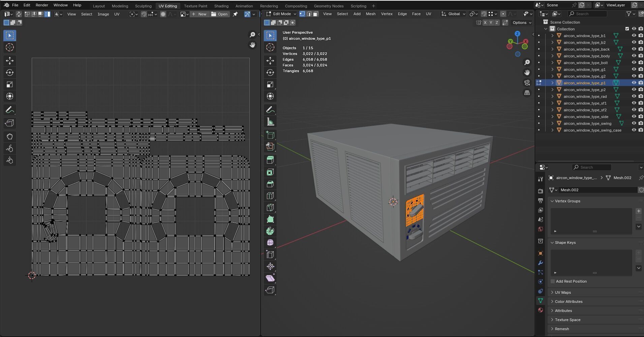Select the Relax tool in UV editor
Screen dimensions: 644x337
point(9,148)
